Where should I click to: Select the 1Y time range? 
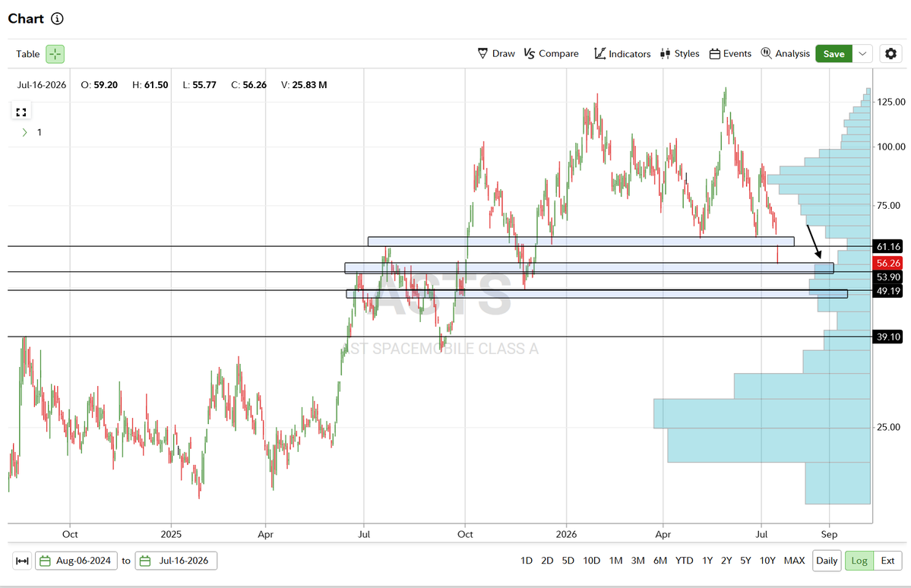pos(707,561)
